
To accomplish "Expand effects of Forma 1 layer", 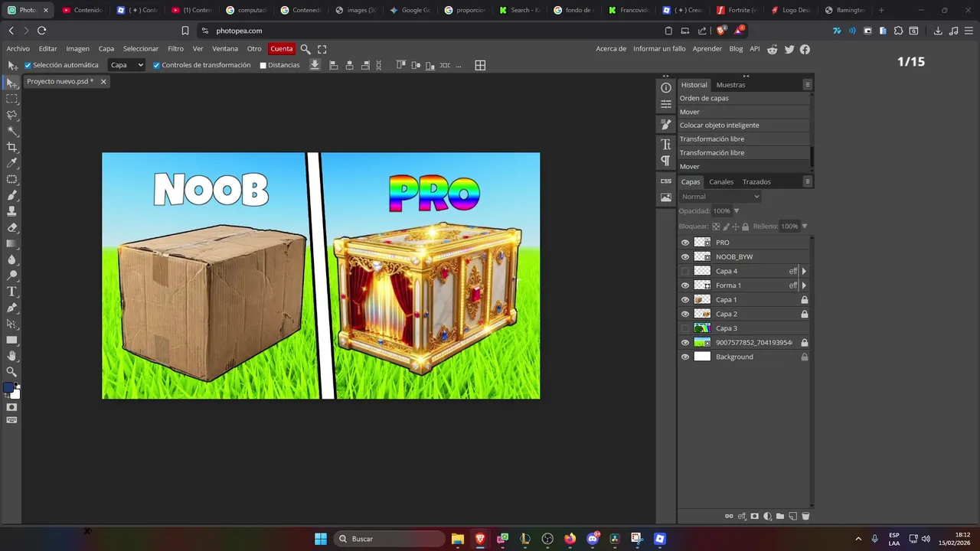I will coord(804,285).
